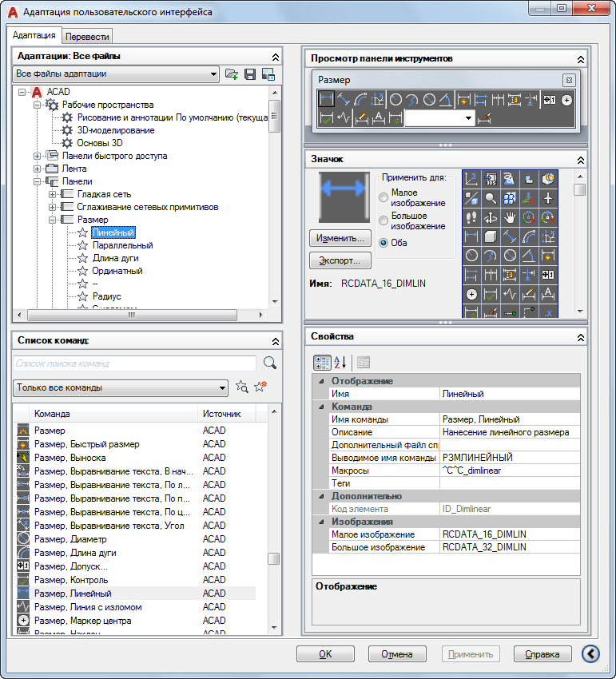Confirm with the OK button

[325, 654]
